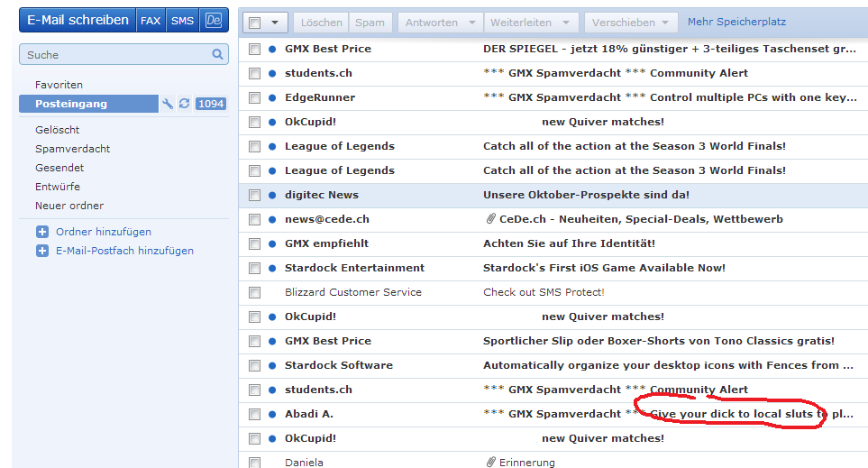This screenshot has height=468, width=868.
Task: Click the Löschen button
Action: click(322, 23)
